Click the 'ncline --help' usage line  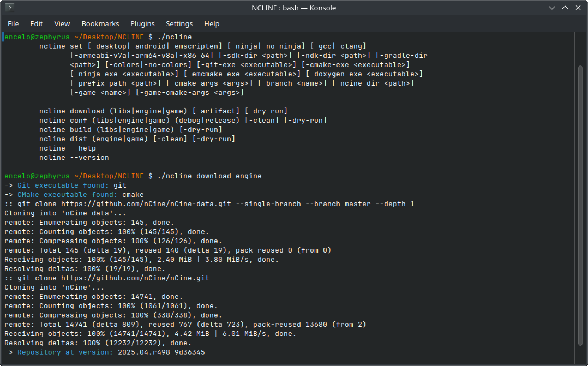click(67, 148)
